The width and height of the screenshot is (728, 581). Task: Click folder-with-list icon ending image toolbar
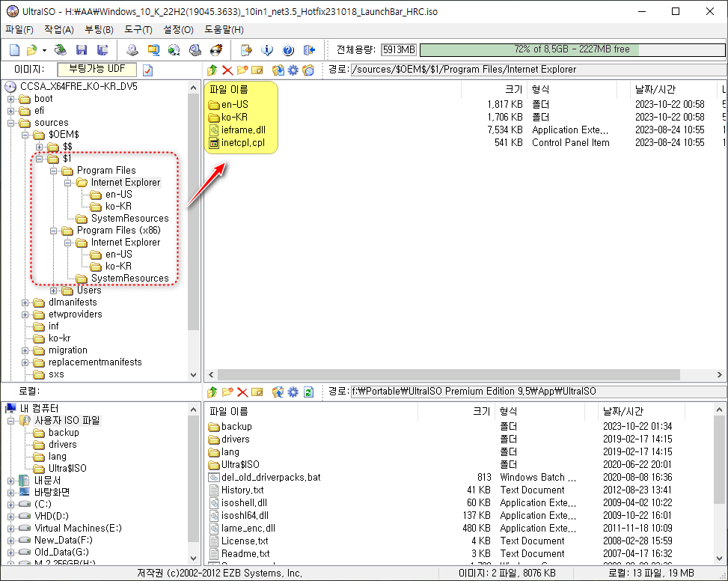coord(308,70)
